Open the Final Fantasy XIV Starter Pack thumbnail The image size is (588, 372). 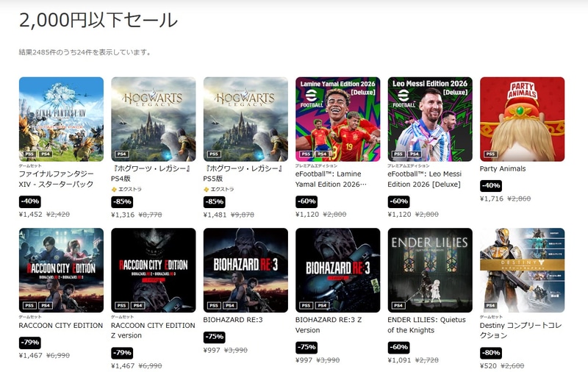[61, 119]
